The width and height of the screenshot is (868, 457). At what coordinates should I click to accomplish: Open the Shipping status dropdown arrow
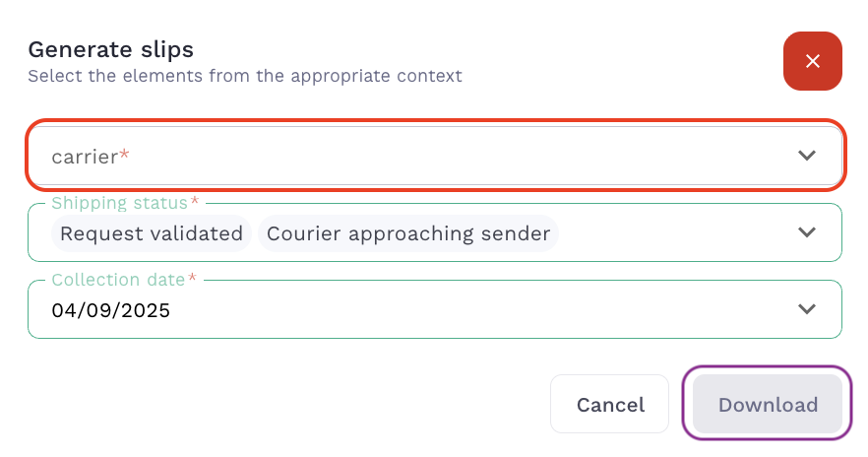click(x=807, y=232)
